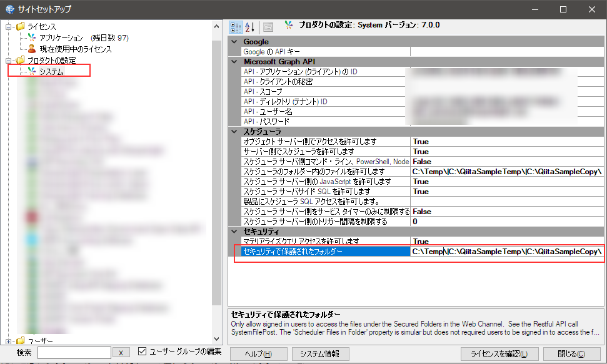Collapse the セキュリティ property category
This screenshot has width=607, height=364.
coord(234,231)
